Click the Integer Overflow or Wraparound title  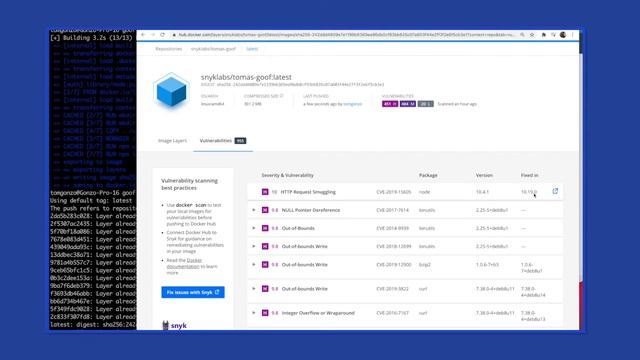point(318,313)
